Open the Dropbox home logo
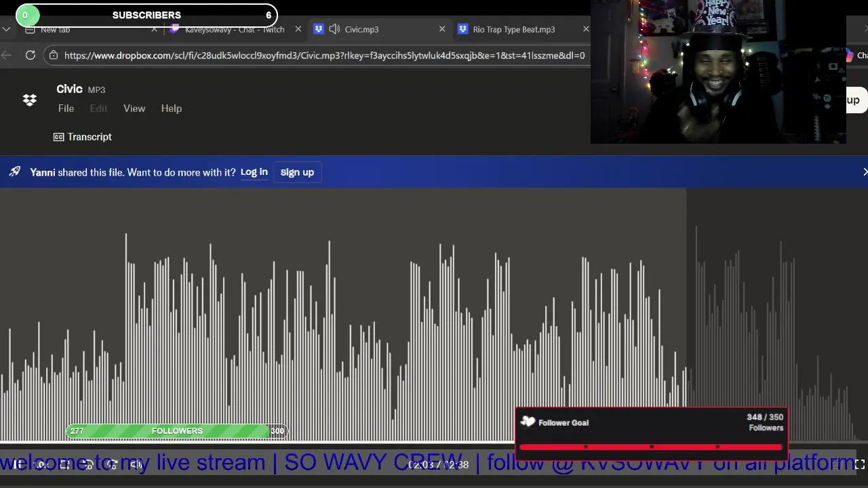This screenshot has height=488, width=868. pos(30,100)
